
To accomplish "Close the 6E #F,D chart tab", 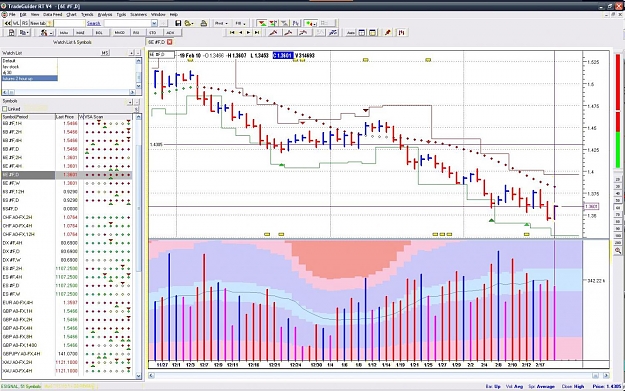I will tap(170, 42).
